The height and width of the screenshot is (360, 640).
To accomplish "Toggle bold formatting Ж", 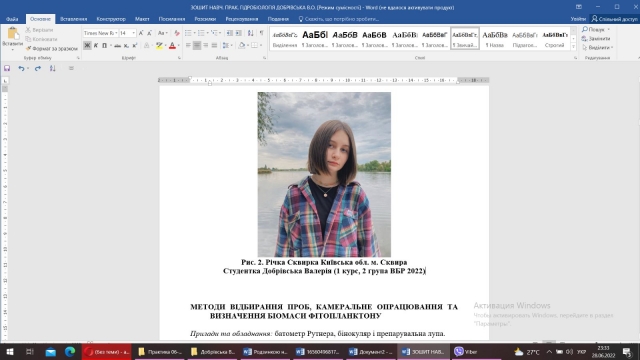I will [x=87, y=45].
